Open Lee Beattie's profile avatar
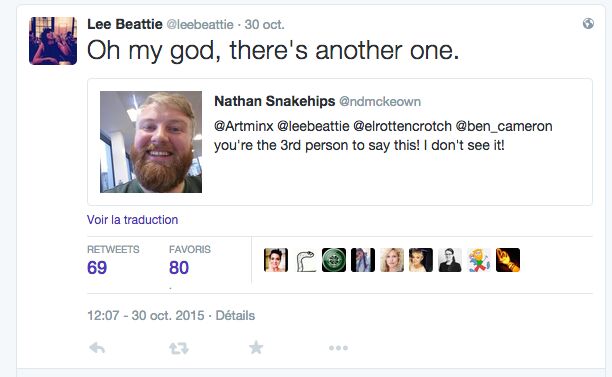The image size is (612, 377). [x=53, y=41]
